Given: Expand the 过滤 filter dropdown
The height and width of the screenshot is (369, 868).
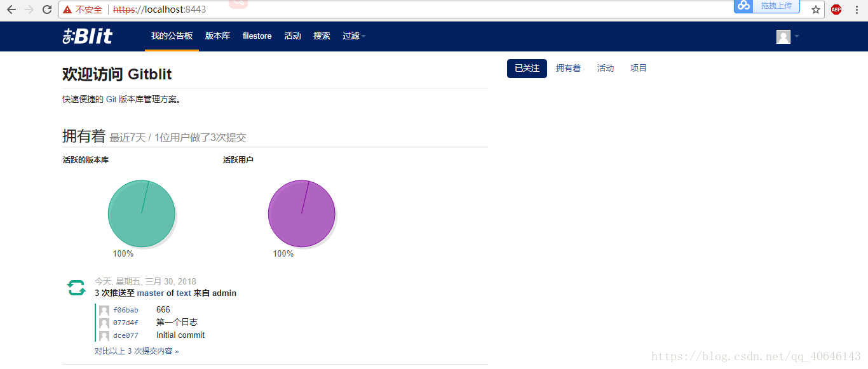Looking at the screenshot, I should pos(354,36).
